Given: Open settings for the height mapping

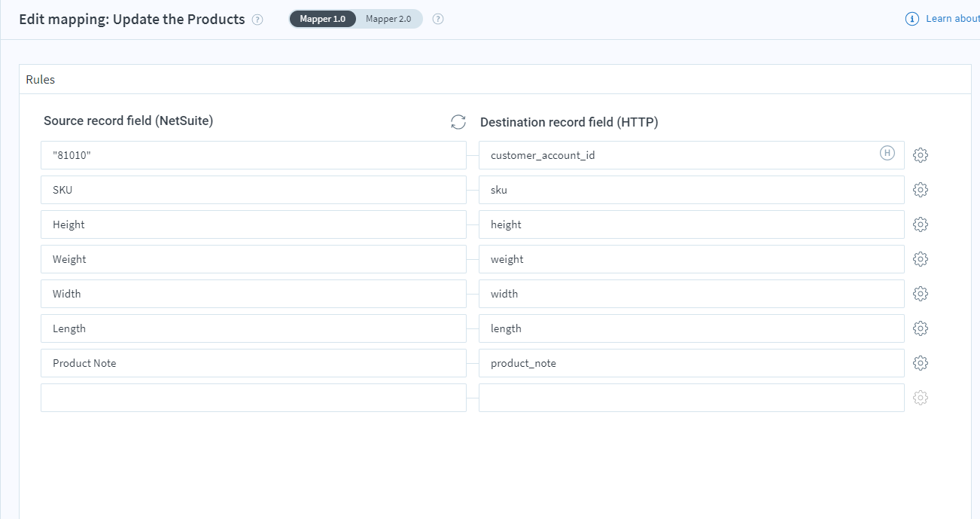Looking at the screenshot, I should 920,224.
